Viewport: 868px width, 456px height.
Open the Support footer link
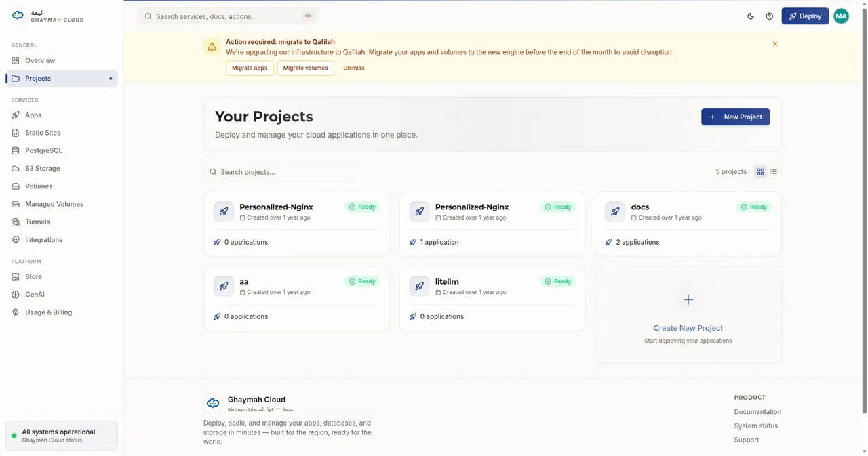pyautogui.click(x=747, y=440)
